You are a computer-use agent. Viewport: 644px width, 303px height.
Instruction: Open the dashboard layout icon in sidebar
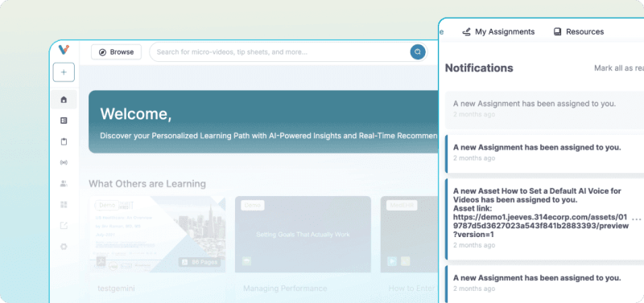64,121
